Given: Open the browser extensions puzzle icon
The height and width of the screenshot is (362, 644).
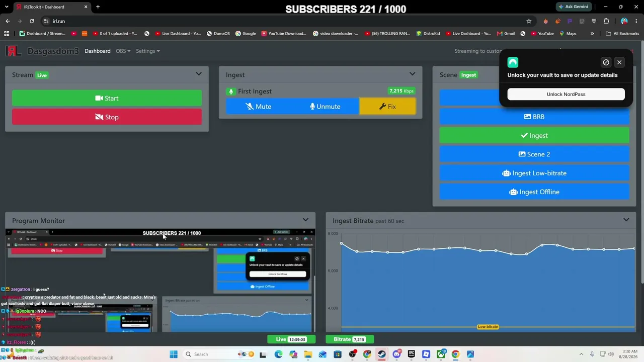Looking at the screenshot, I should (606, 21).
